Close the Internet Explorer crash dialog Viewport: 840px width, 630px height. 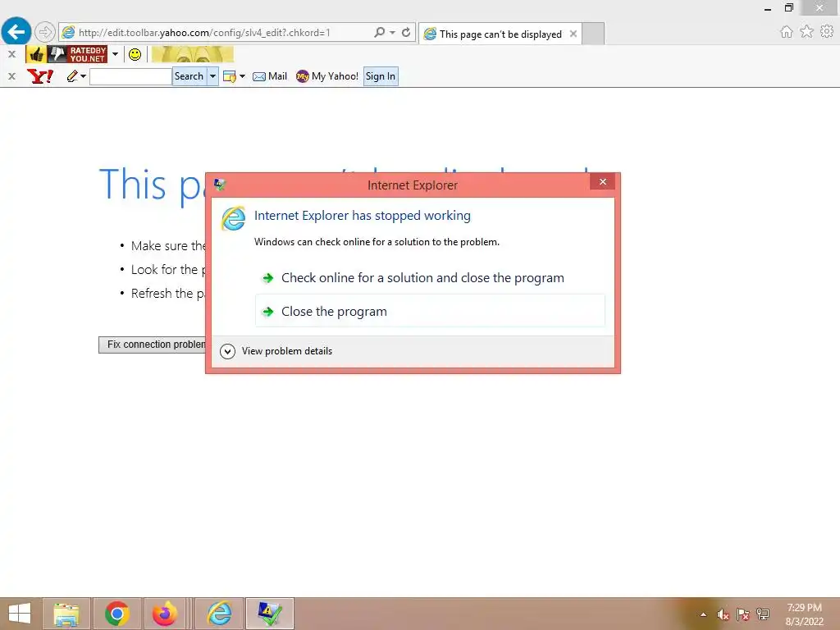pyautogui.click(x=603, y=181)
